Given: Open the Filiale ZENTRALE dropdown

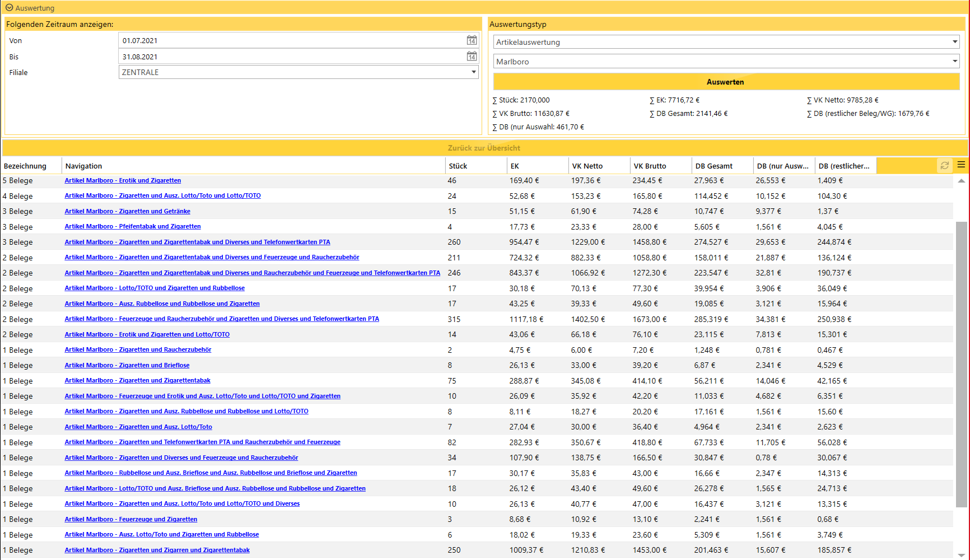Looking at the screenshot, I should pyautogui.click(x=299, y=72).
